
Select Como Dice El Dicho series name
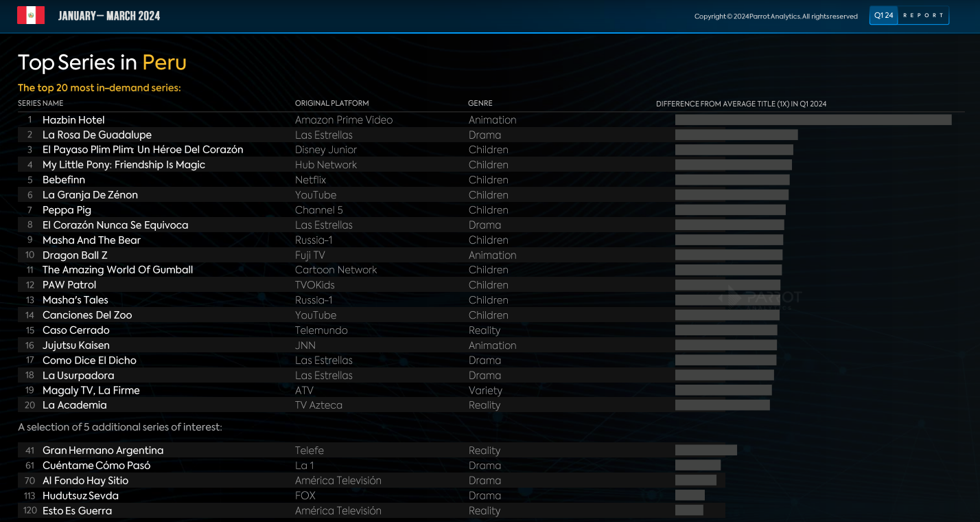(x=89, y=361)
